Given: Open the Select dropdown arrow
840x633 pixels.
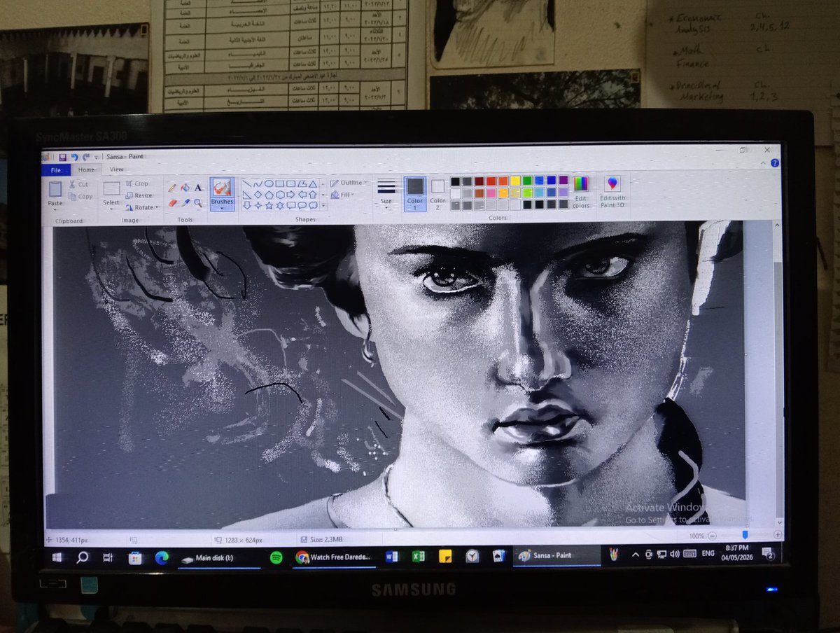Looking at the screenshot, I should pos(111,209).
